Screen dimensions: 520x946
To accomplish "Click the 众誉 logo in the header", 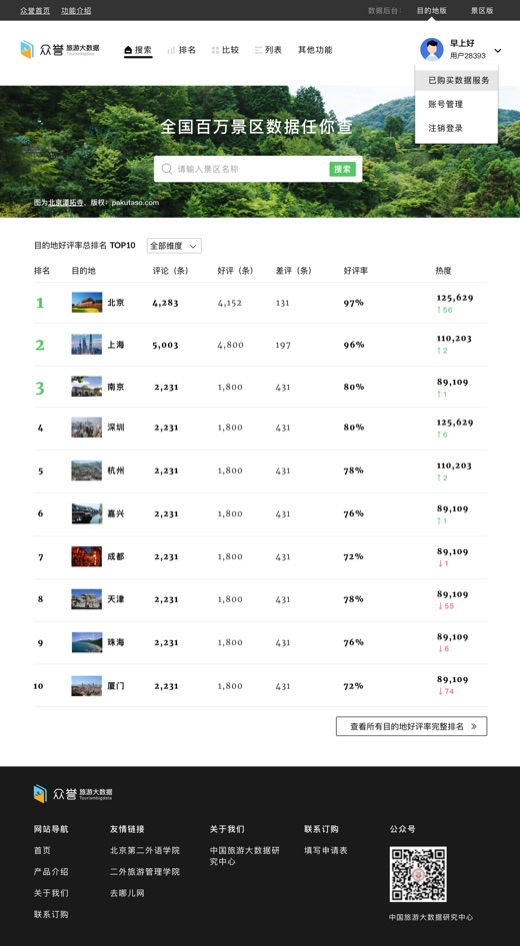I will [60, 49].
